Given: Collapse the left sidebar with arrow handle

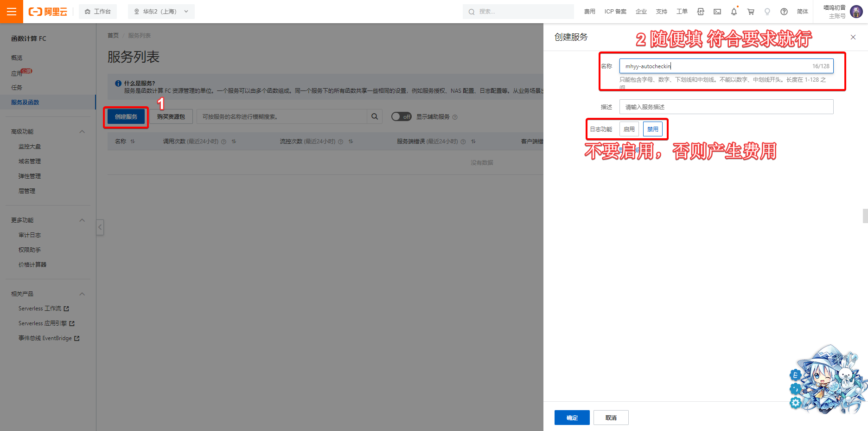Looking at the screenshot, I should click(100, 227).
